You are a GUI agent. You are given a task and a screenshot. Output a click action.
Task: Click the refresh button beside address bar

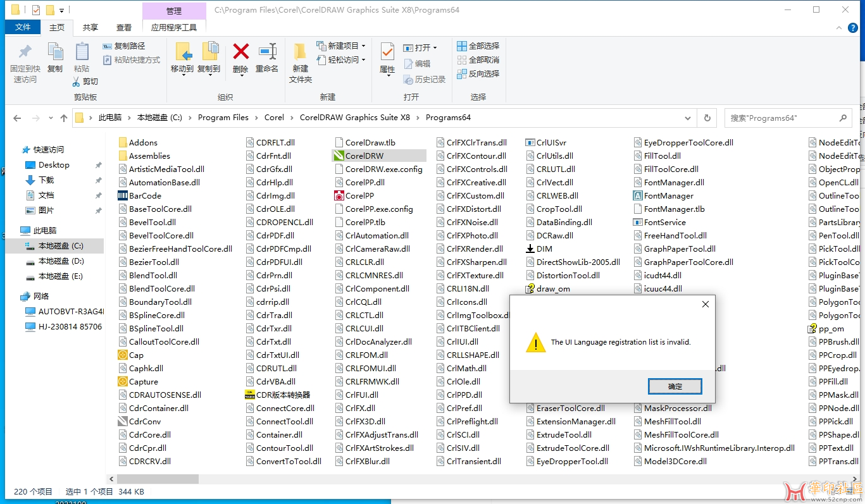[707, 118]
